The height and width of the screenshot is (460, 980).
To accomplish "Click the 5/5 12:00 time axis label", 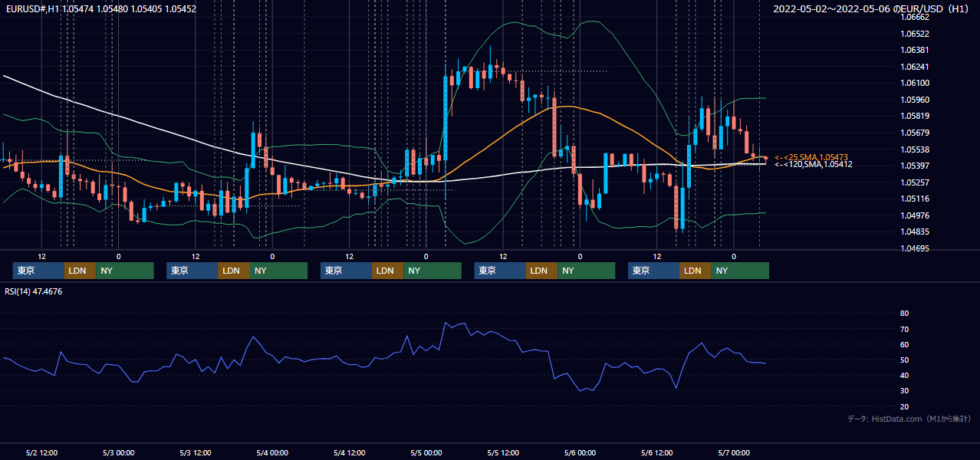I will 503,452.
